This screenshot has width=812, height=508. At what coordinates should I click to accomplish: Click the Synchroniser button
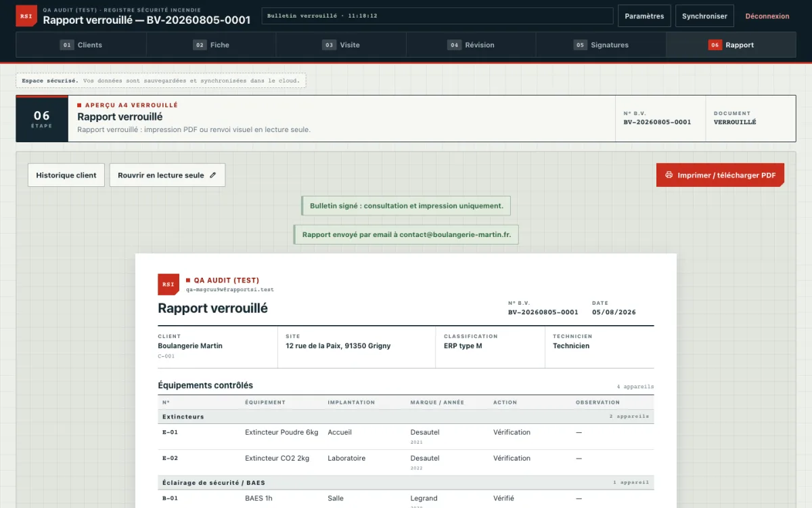[704, 16]
